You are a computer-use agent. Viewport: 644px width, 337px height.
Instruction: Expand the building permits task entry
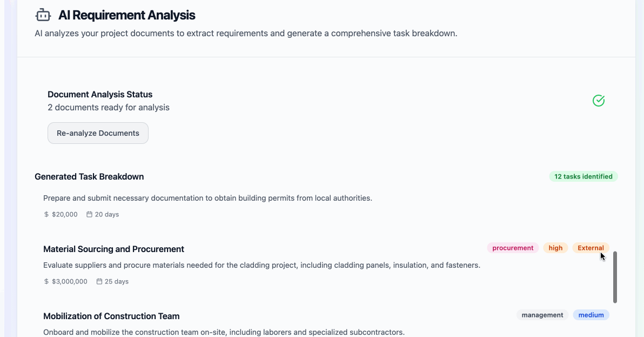coord(209,198)
